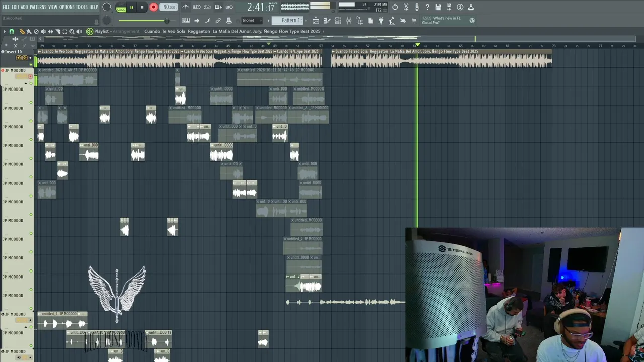Click the touch controller hand icon
The width and height of the screenshot is (644, 362).
tap(403, 21)
